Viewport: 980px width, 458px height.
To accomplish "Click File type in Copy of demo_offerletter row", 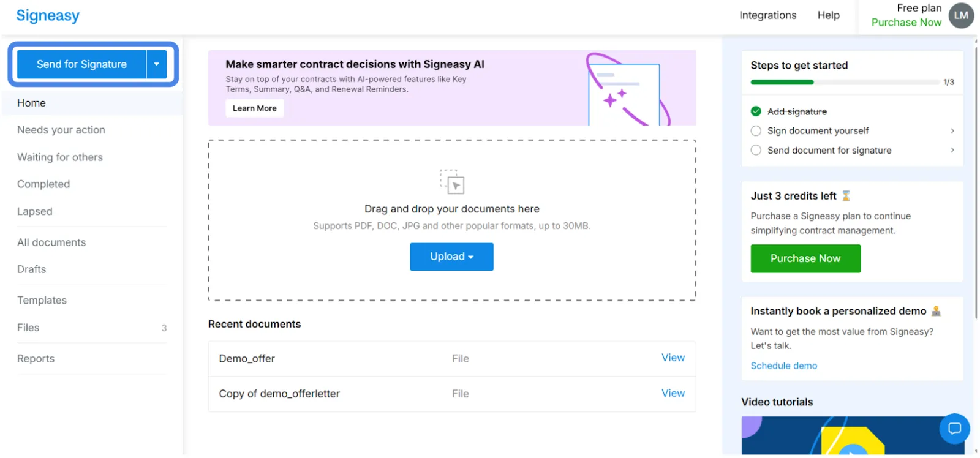I will point(461,394).
